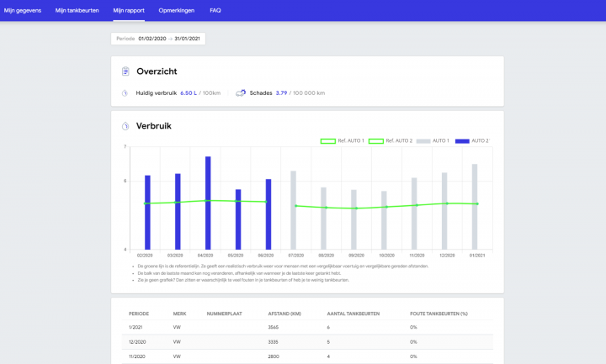Click the blue bar for 06/2020
Image resolution: width=606 pixels, height=364 pixels.
(x=268, y=214)
